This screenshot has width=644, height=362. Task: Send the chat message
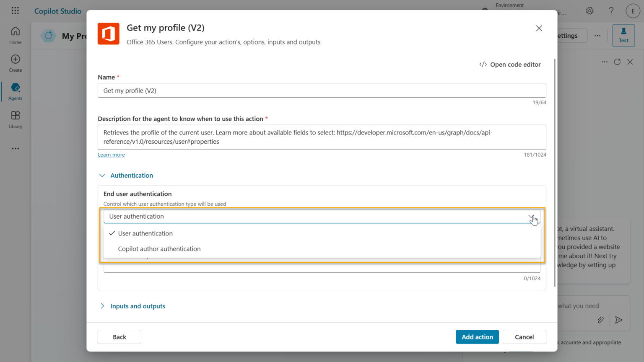click(x=619, y=320)
